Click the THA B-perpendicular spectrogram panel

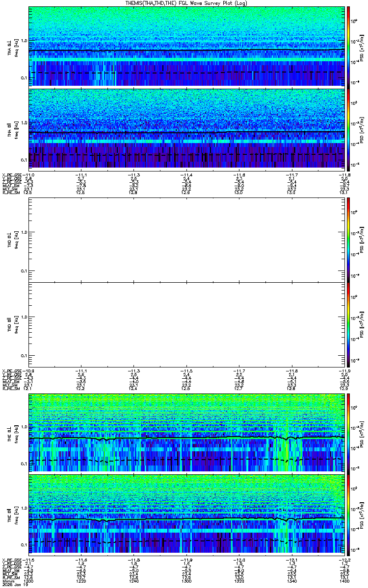tap(186, 46)
